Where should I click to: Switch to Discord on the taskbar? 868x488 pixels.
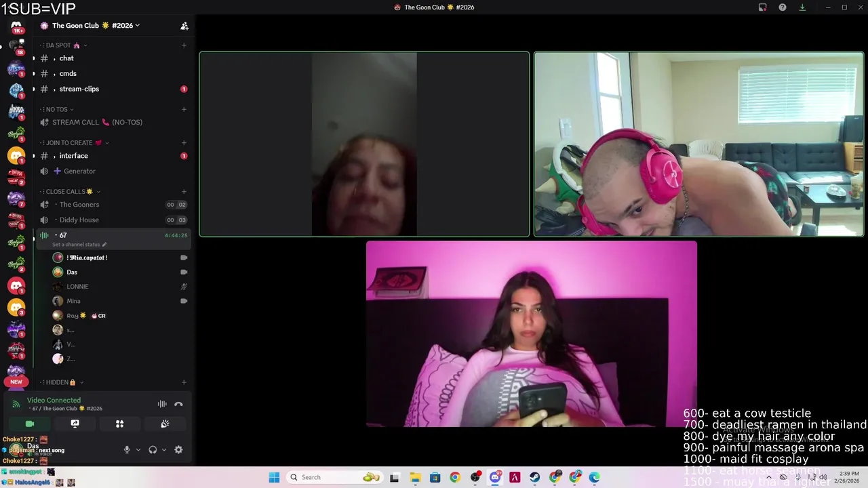coord(495,477)
